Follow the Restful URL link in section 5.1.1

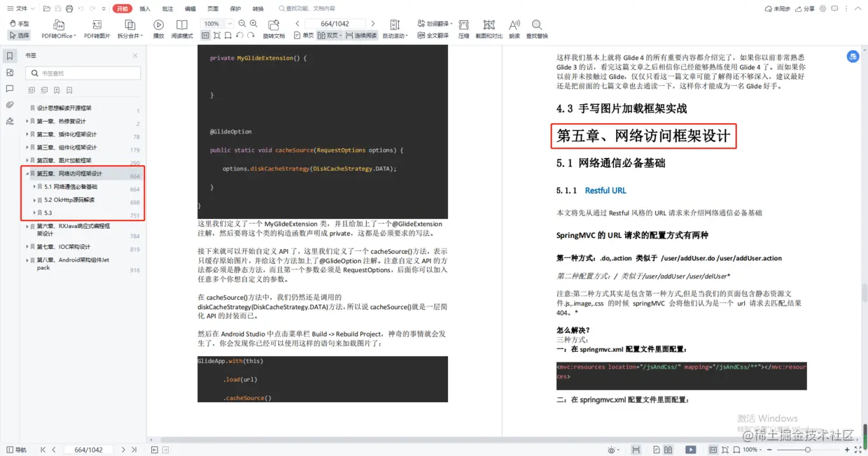coord(605,190)
